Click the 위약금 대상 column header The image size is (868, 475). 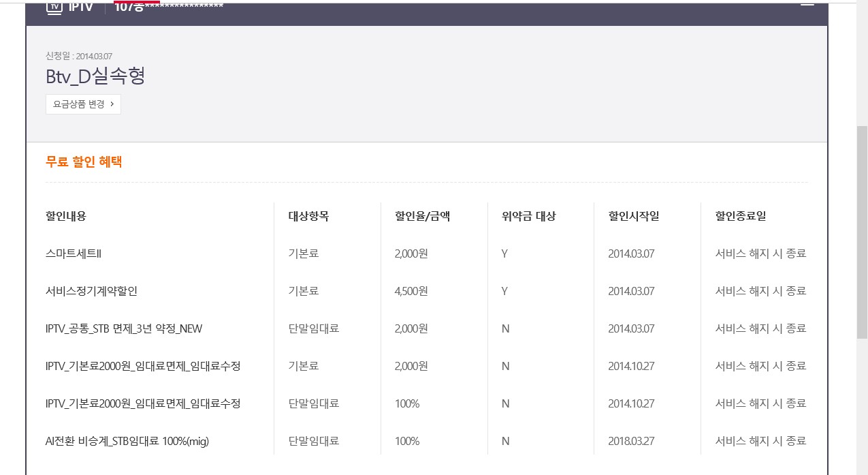pos(528,216)
